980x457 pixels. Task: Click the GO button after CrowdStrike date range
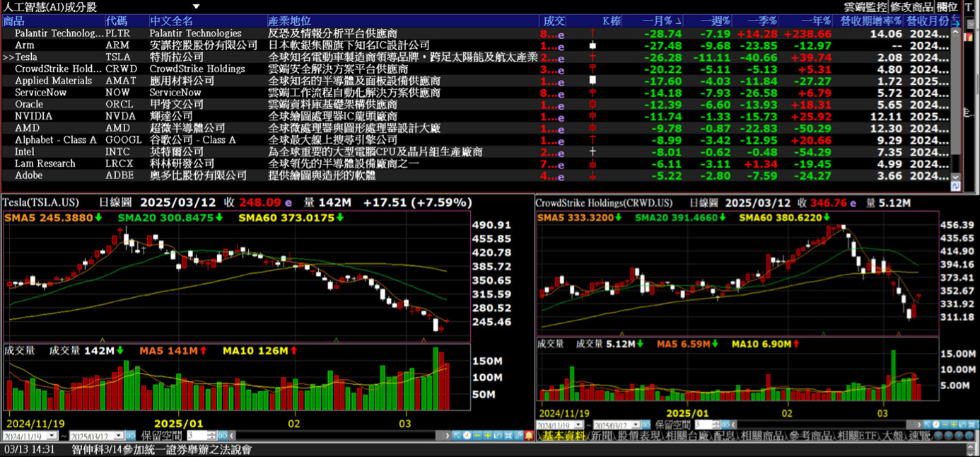(x=646, y=424)
